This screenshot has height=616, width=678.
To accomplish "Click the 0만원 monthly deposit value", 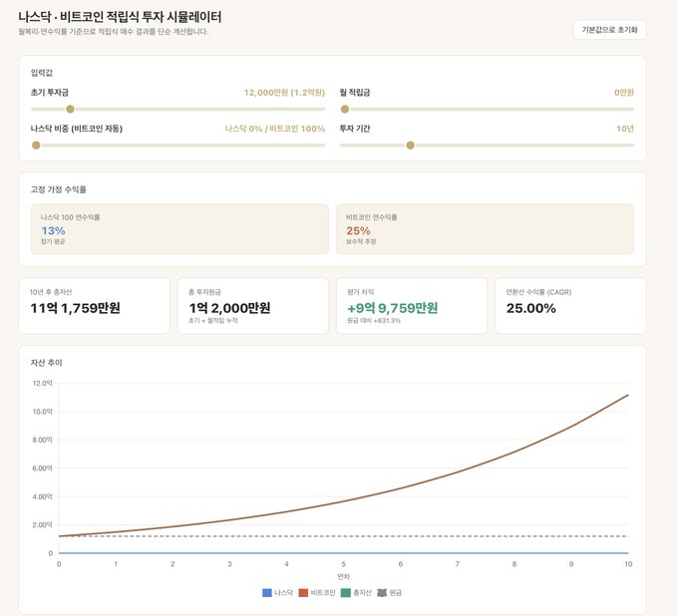I will 624,93.
